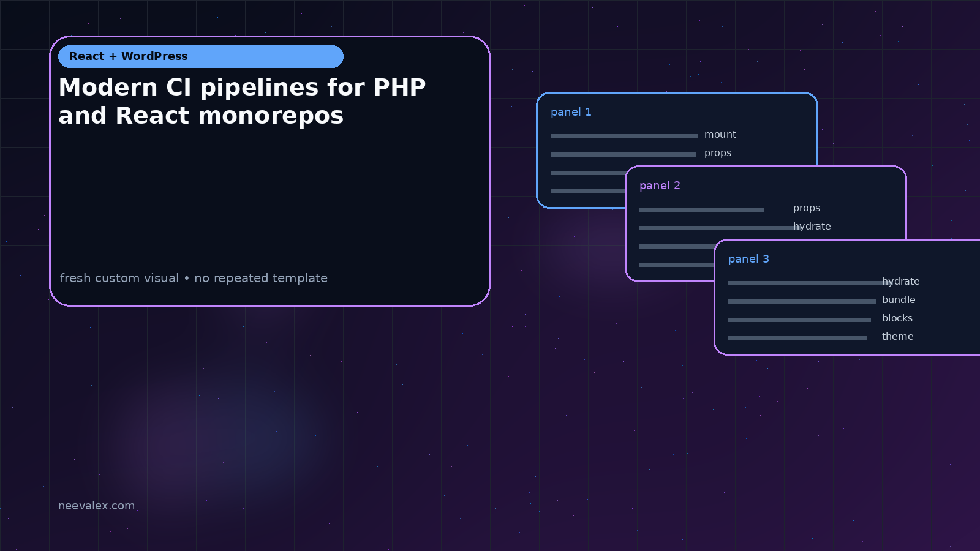Select the "bundle" label in panel 3
This screenshot has width=980, height=551.
pyautogui.click(x=899, y=300)
